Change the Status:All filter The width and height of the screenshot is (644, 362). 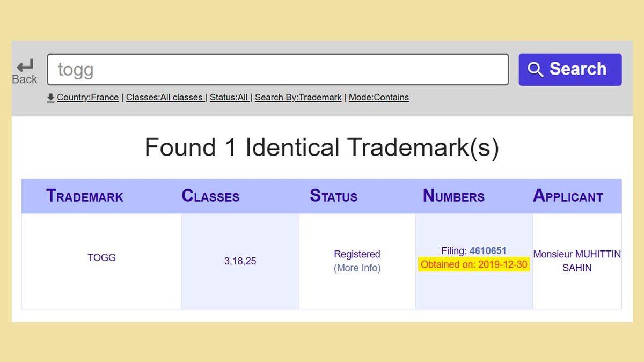[229, 98]
